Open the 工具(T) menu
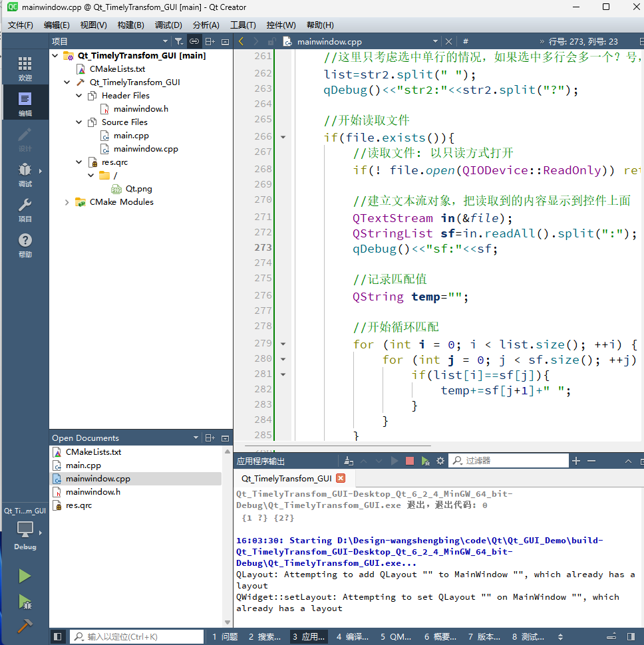644x645 pixels. (243, 25)
